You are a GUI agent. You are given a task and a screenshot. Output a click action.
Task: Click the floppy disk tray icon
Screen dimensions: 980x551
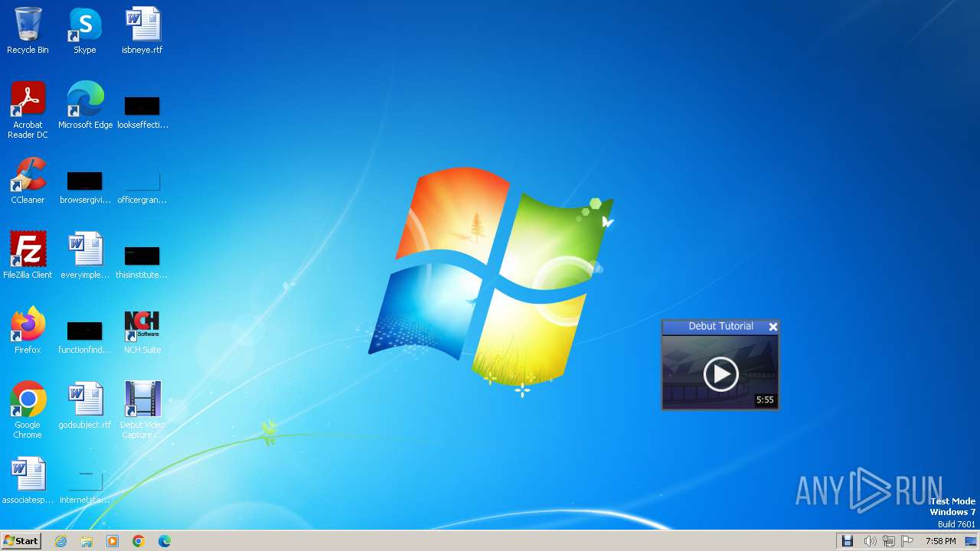point(848,541)
